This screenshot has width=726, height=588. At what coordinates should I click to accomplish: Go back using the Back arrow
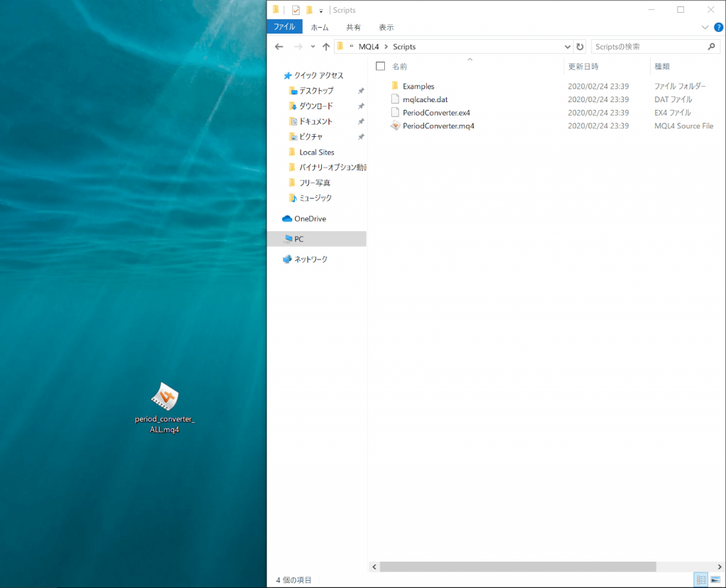click(x=279, y=46)
